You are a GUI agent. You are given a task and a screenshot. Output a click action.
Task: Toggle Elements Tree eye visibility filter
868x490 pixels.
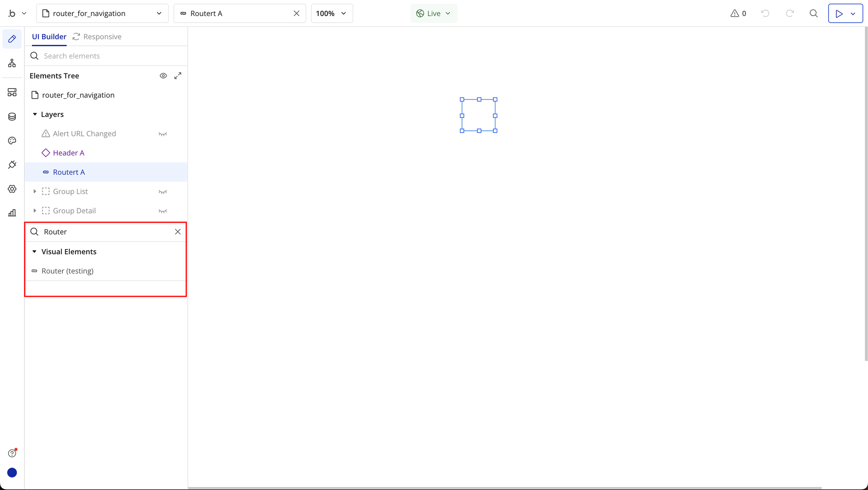pos(163,76)
